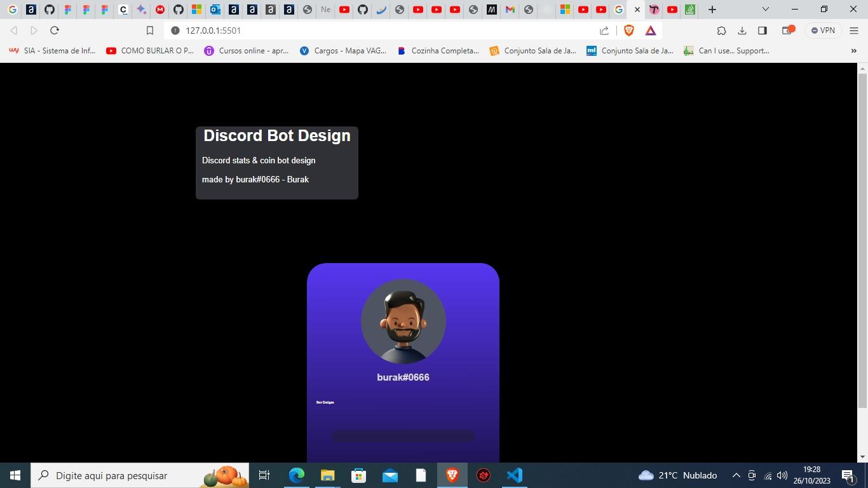This screenshot has height=488, width=868.
Task: Open the Cargos - Mapa VAG... bookmark
Action: [x=342, y=51]
